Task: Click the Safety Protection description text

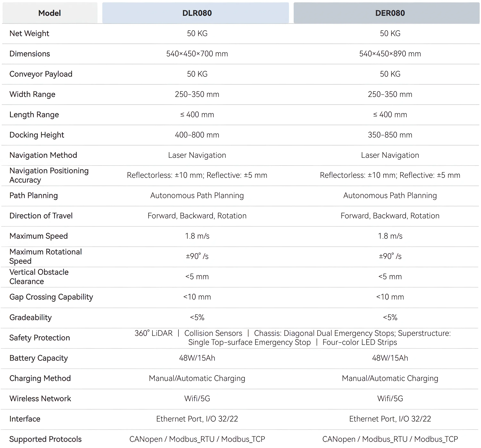Action: (292, 338)
